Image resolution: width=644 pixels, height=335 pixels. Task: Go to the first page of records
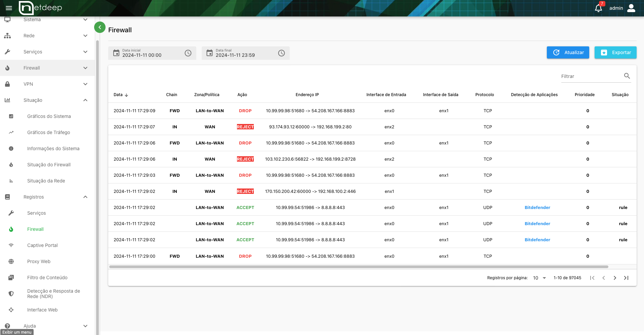(592, 278)
